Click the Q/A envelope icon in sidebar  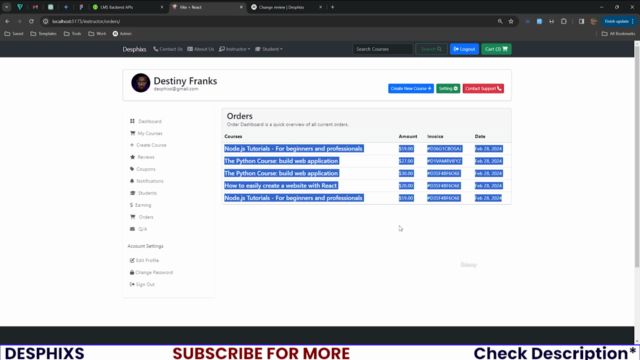[x=132, y=229]
